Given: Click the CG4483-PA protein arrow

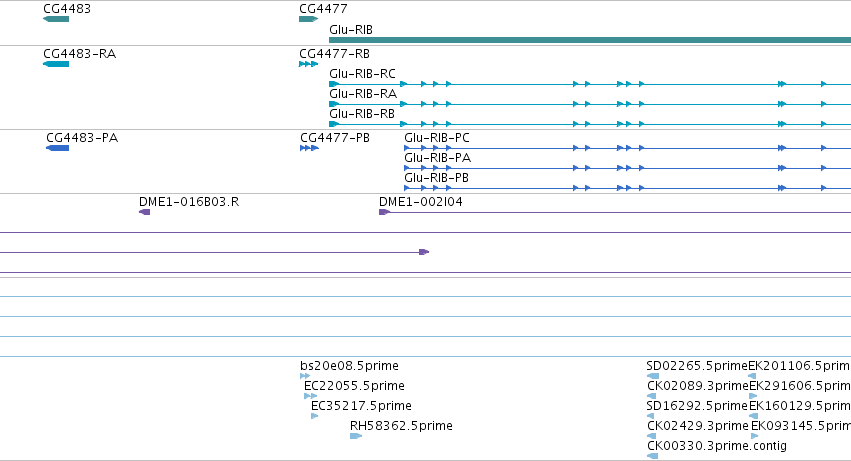Looking at the screenshot, I should point(58,148).
